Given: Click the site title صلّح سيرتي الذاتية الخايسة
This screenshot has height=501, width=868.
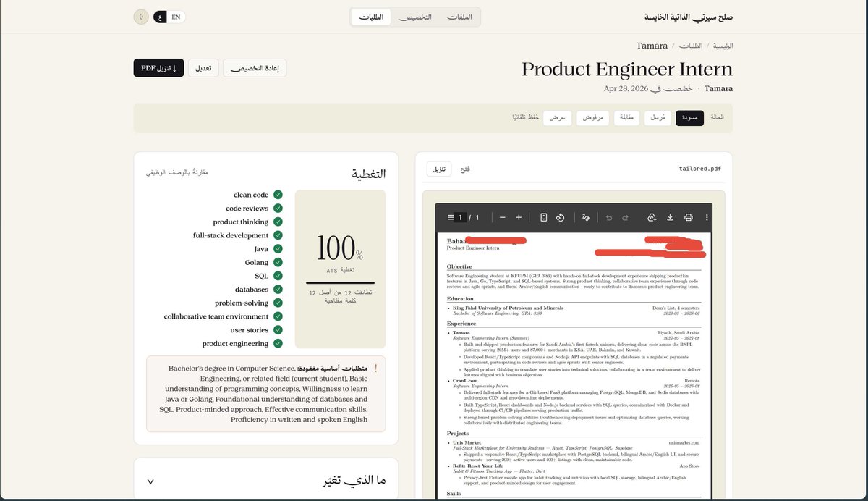Looking at the screenshot, I should click(689, 17).
